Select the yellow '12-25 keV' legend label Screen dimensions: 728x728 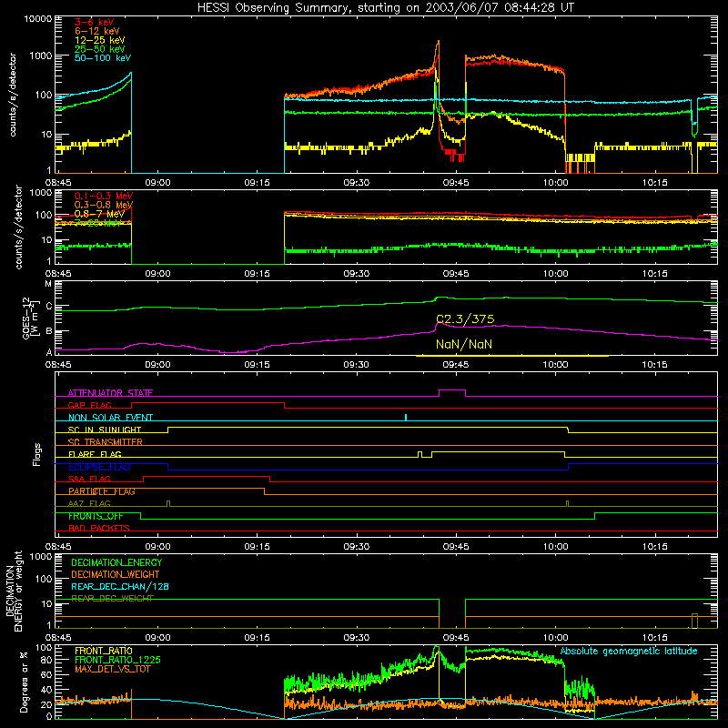[100, 40]
